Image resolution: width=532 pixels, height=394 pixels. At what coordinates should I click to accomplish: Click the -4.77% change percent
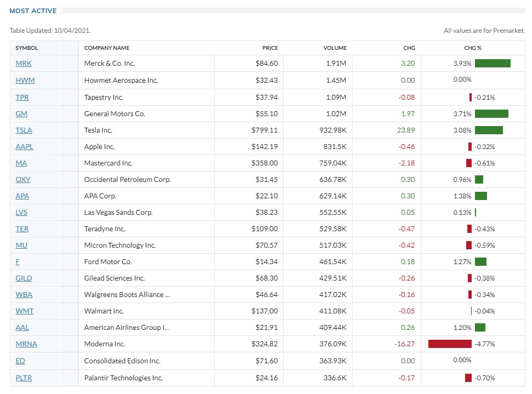click(484, 344)
